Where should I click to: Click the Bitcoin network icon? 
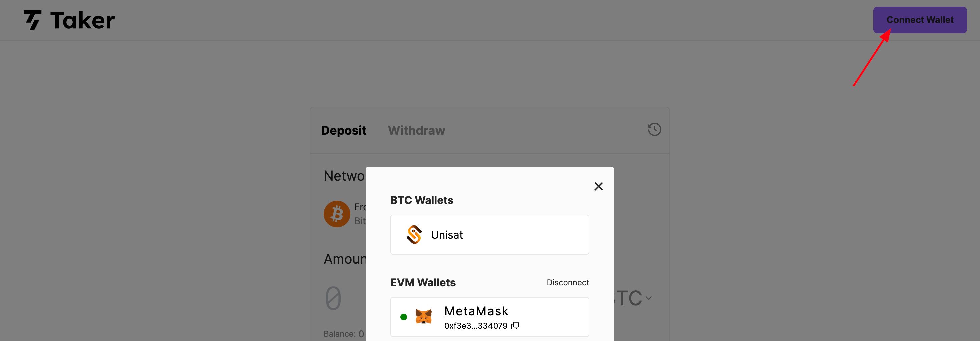(337, 214)
